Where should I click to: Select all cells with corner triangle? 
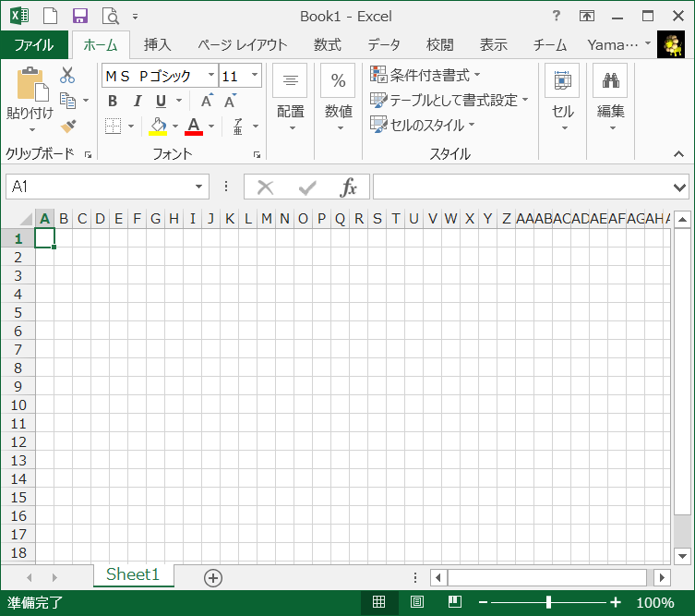[x=26, y=219]
